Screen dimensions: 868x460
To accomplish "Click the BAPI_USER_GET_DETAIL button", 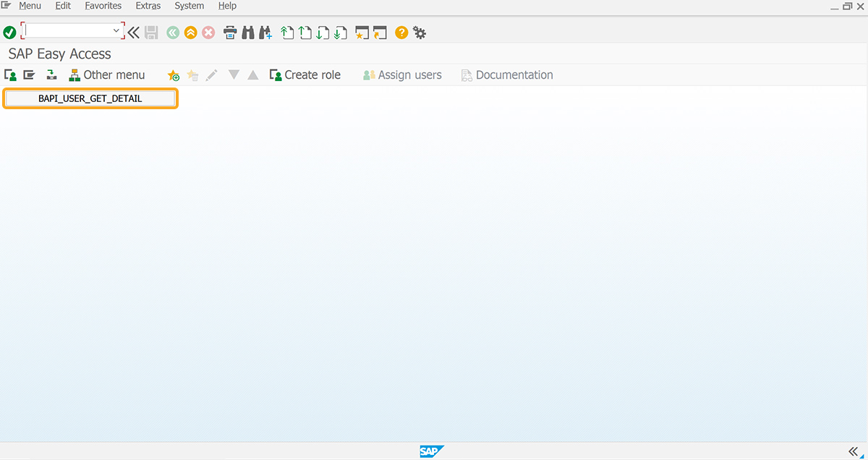I will [90, 98].
